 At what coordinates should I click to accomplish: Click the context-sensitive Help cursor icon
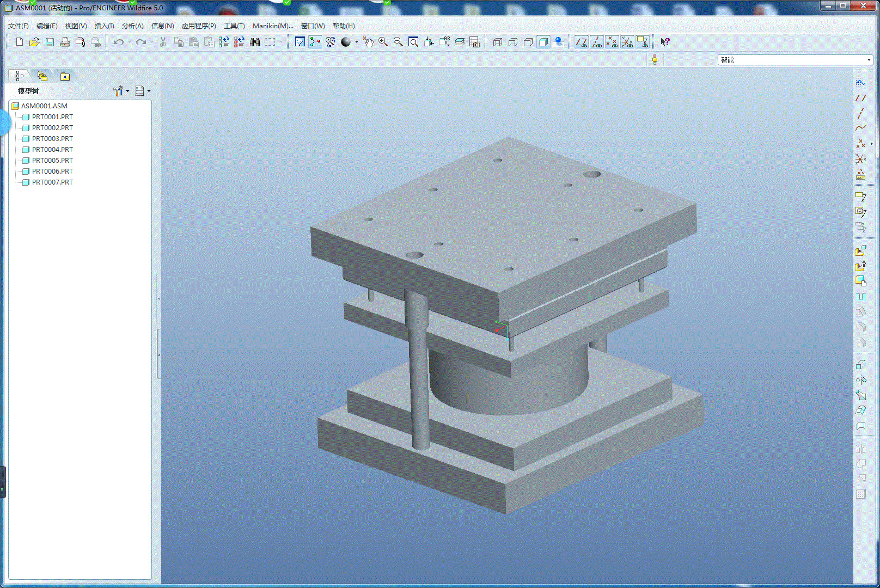click(665, 42)
